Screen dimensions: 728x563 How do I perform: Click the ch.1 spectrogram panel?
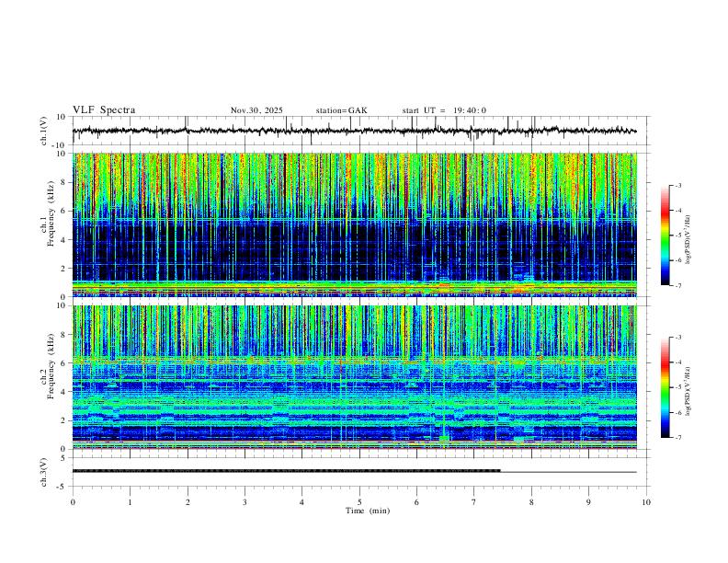click(355, 224)
